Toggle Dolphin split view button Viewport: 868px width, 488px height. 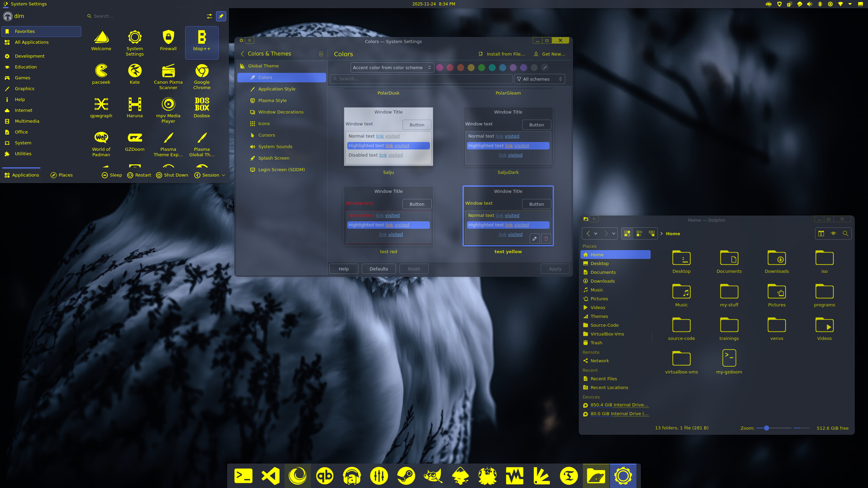pos(821,233)
